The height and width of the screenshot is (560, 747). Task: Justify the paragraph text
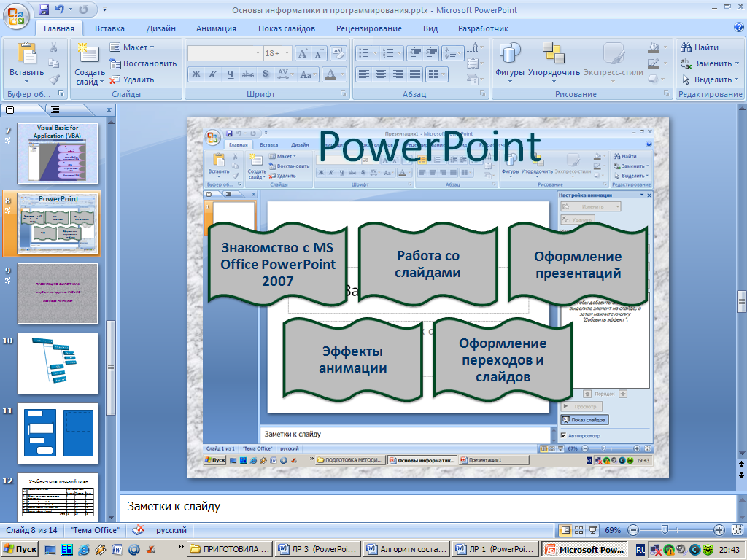coord(415,74)
